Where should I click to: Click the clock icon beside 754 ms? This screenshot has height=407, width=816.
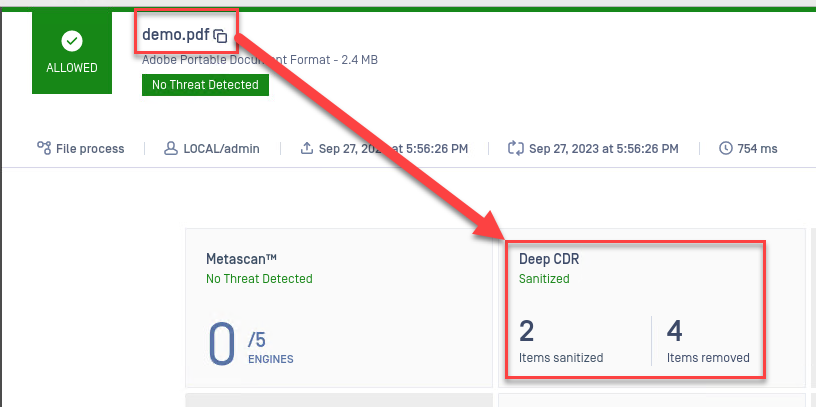coord(726,149)
